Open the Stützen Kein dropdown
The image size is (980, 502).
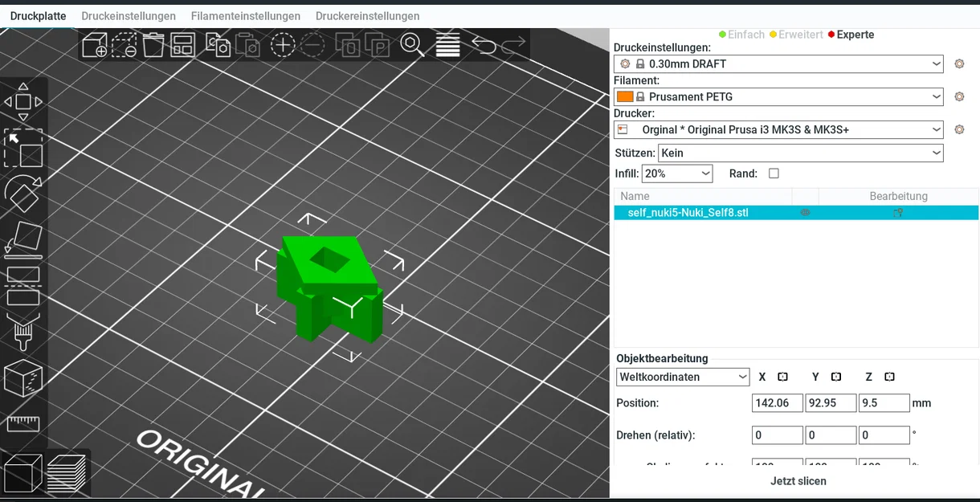[801, 153]
